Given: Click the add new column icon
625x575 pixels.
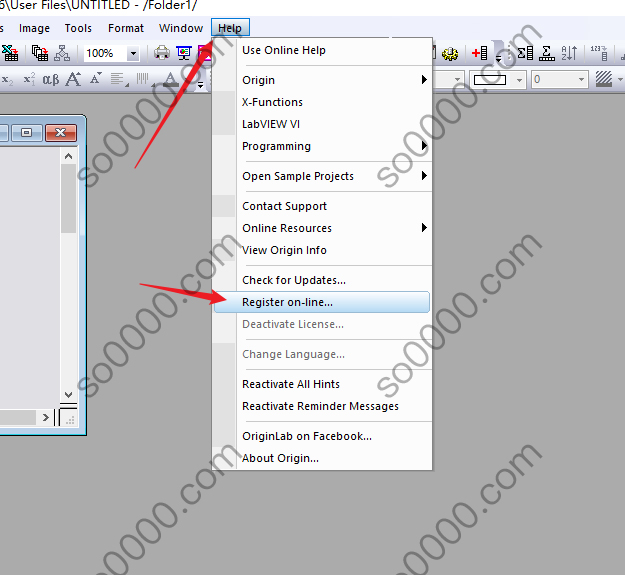Looking at the screenshot, I should [x=479, y=53].
